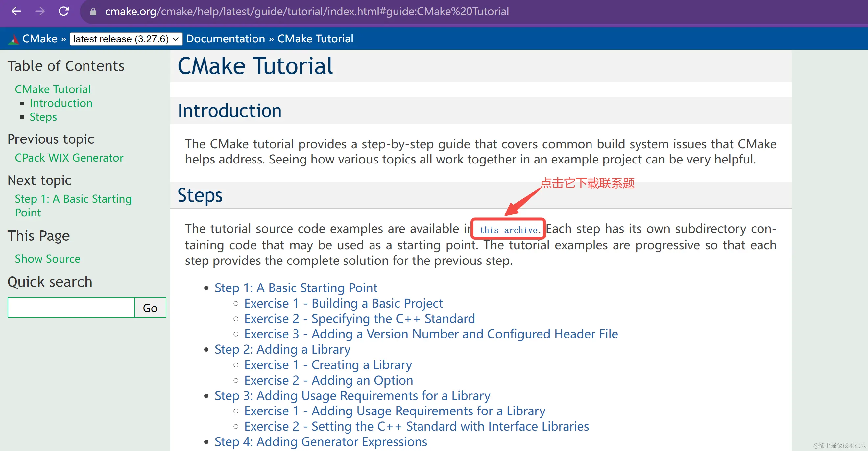The image size is (868, 451).
Task: Open Step 4: Adding Generator Expressions
Action: click(321, 441)
